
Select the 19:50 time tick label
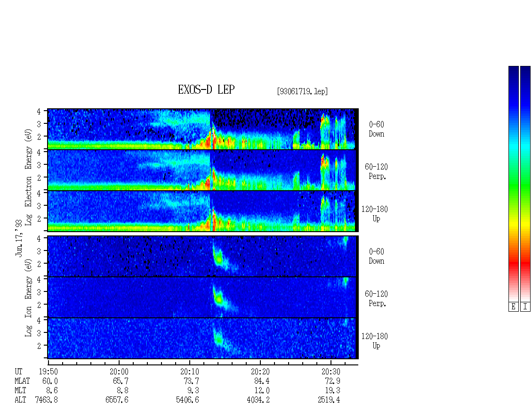(48, 372)
